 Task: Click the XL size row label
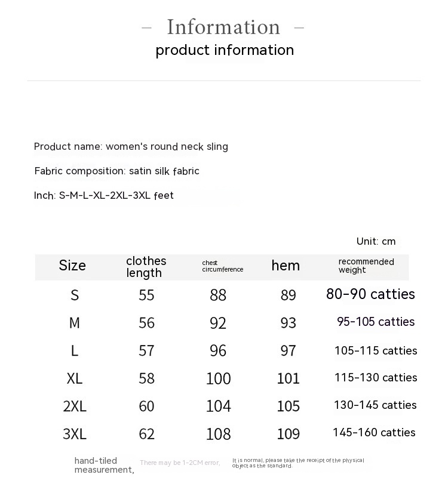click(x=75, y=378)
